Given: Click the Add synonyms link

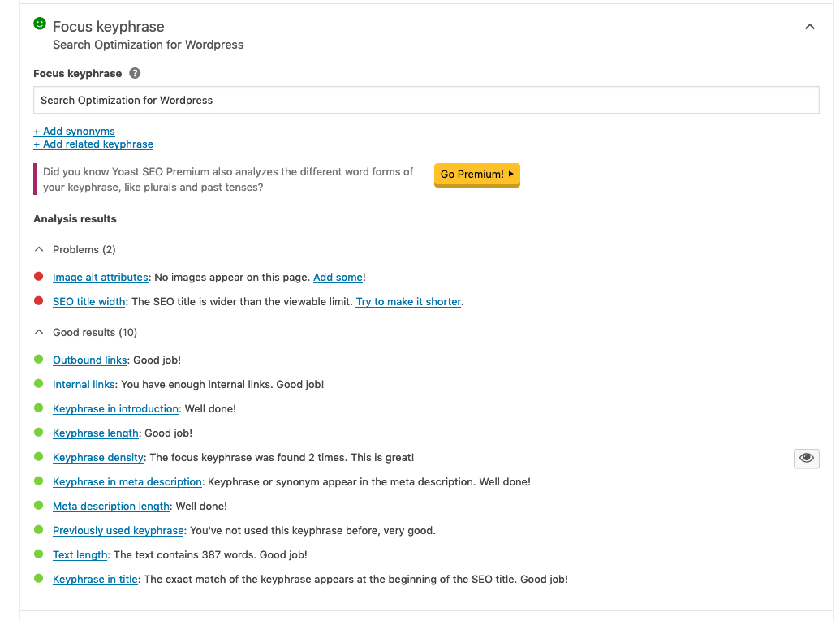Looking at the screenshot, I should pos(74,132).
